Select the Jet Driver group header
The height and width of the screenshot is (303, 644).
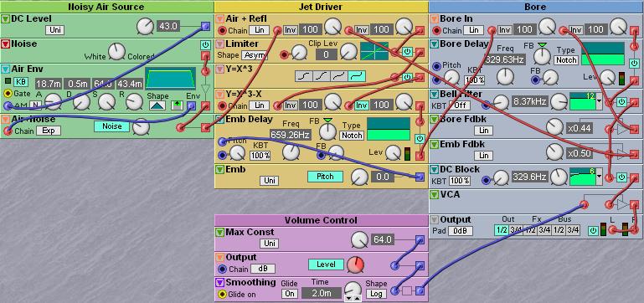coord(322,7)
